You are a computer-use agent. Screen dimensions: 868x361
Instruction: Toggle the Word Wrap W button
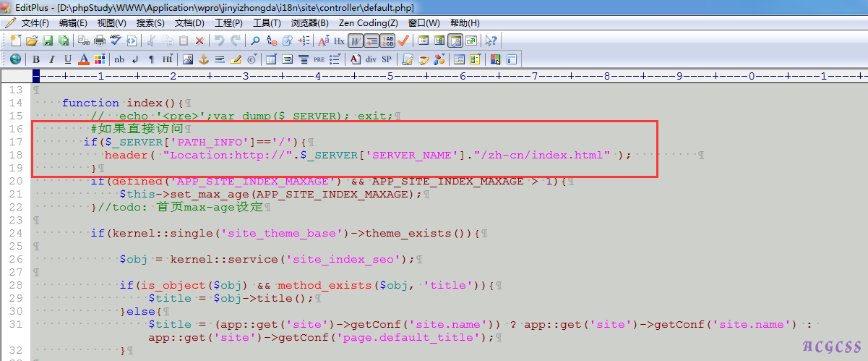(355, 41)
